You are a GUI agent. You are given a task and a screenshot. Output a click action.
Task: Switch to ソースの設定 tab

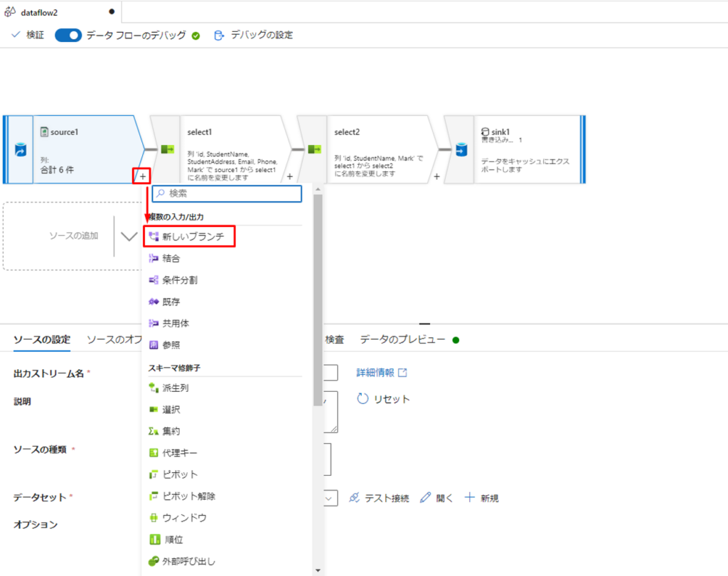[x=42, y=340]
